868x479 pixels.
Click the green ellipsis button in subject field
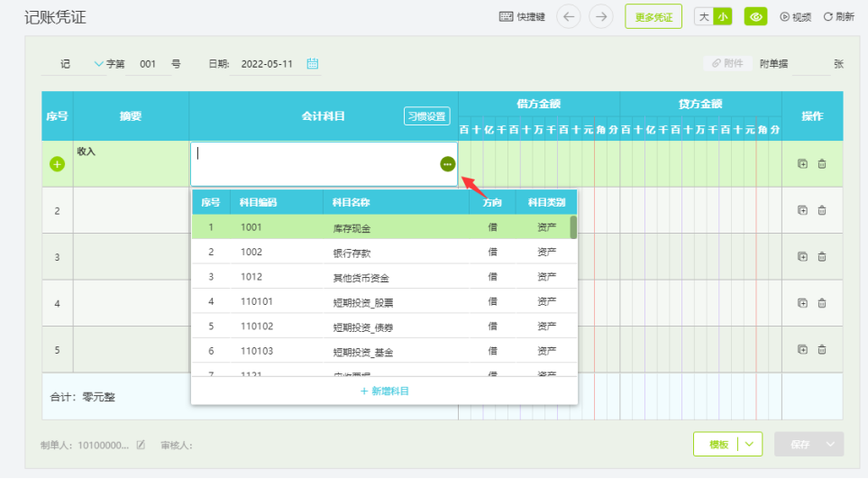coord(447,164)
